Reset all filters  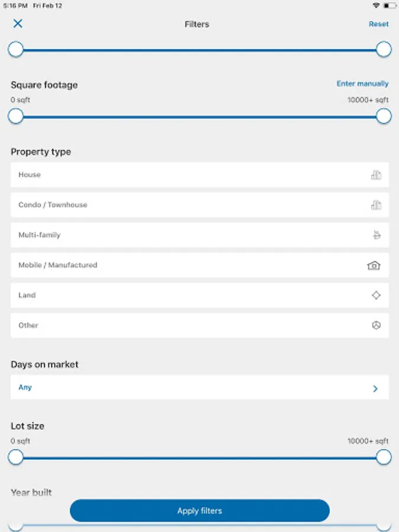(378, 24)
